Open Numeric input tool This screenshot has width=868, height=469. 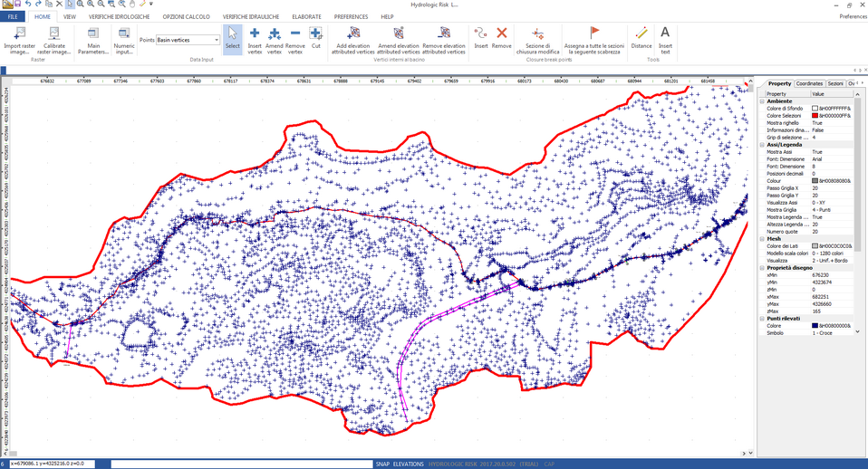click(x=124, y=41)
